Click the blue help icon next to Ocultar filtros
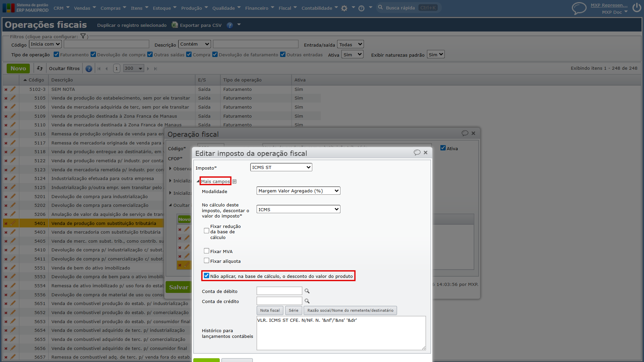644x362 pixels. point(89,68)
